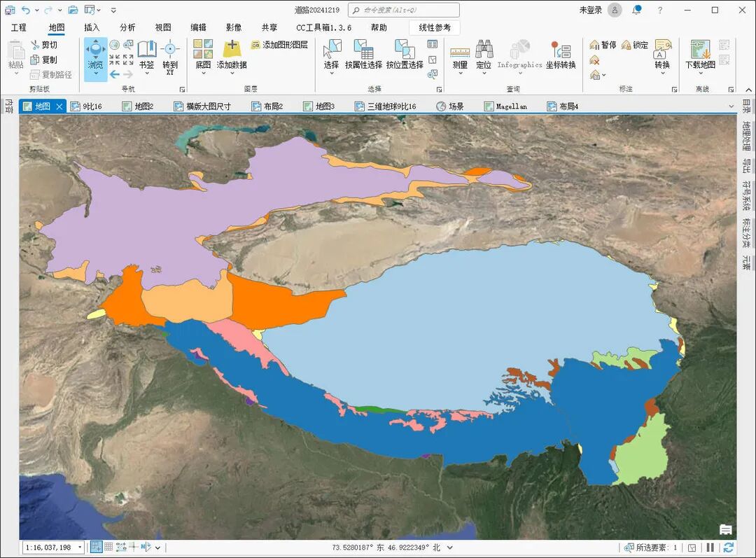The width and height of the screenshot is (756, 558).
Task: Click the notifications bell icon
Action: pyautogui.click(x=638, y=10)
